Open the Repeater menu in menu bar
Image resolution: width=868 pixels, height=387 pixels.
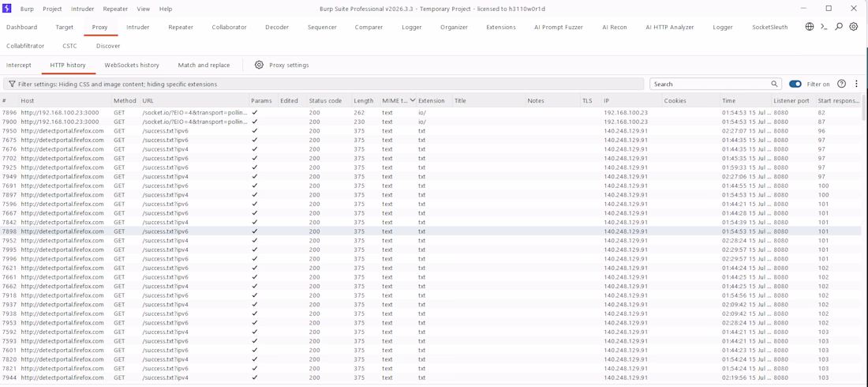click(115, 9)
